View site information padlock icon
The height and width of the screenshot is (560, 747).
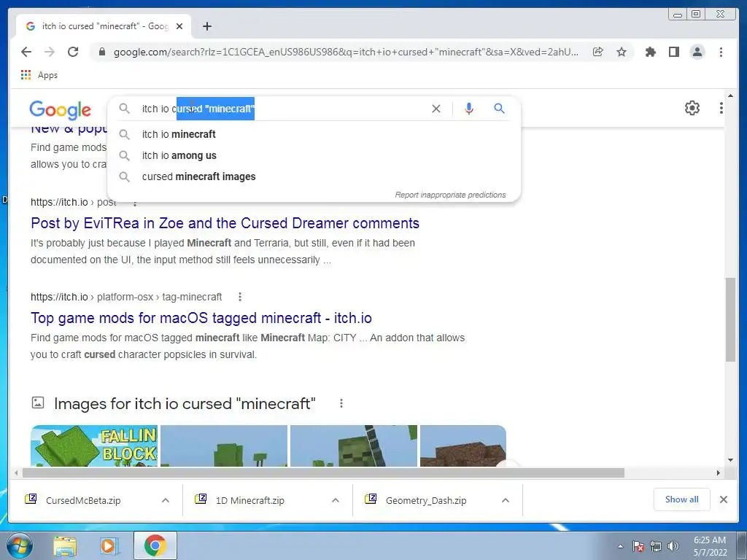point(101,52)
